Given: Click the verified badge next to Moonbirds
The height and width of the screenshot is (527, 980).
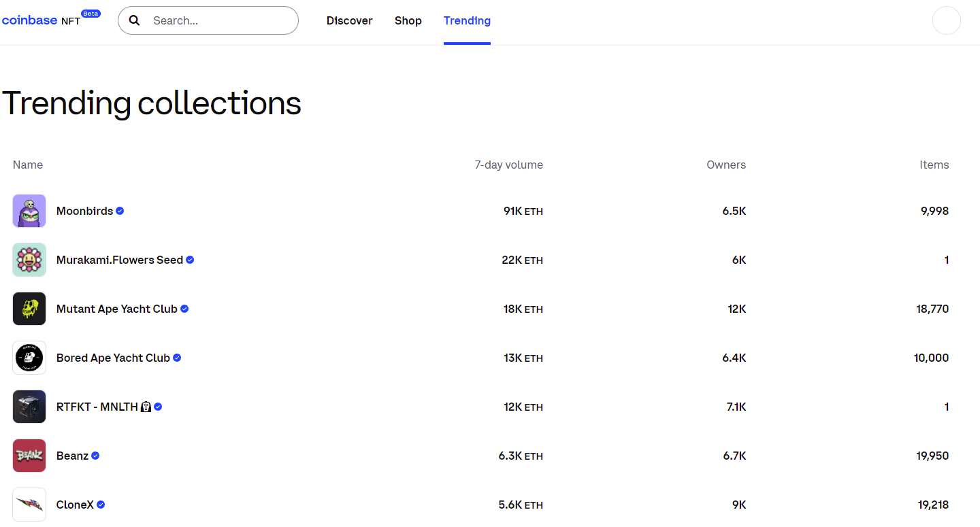Looking at the screenshot, I should [120, 211].
